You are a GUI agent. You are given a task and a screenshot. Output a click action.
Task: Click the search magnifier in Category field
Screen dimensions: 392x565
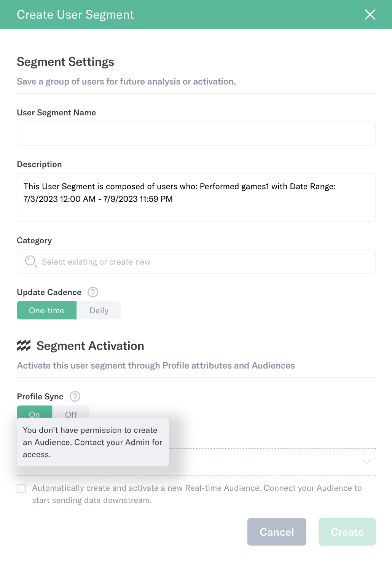[x=31, y=262]
